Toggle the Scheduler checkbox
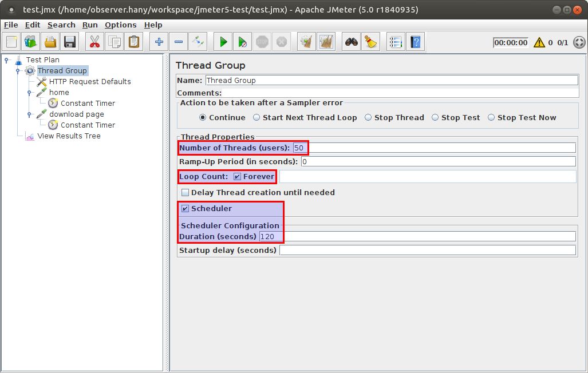 [x=185, y=208]
